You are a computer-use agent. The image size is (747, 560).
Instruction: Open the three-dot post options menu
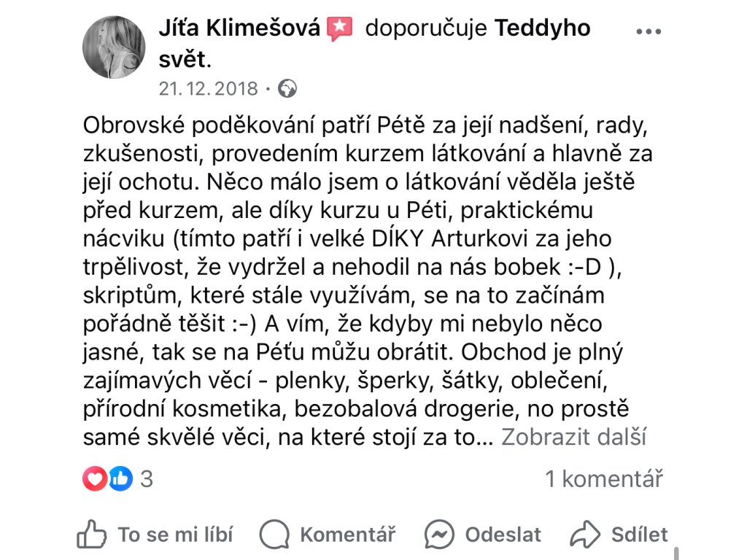tap(649, 32)
